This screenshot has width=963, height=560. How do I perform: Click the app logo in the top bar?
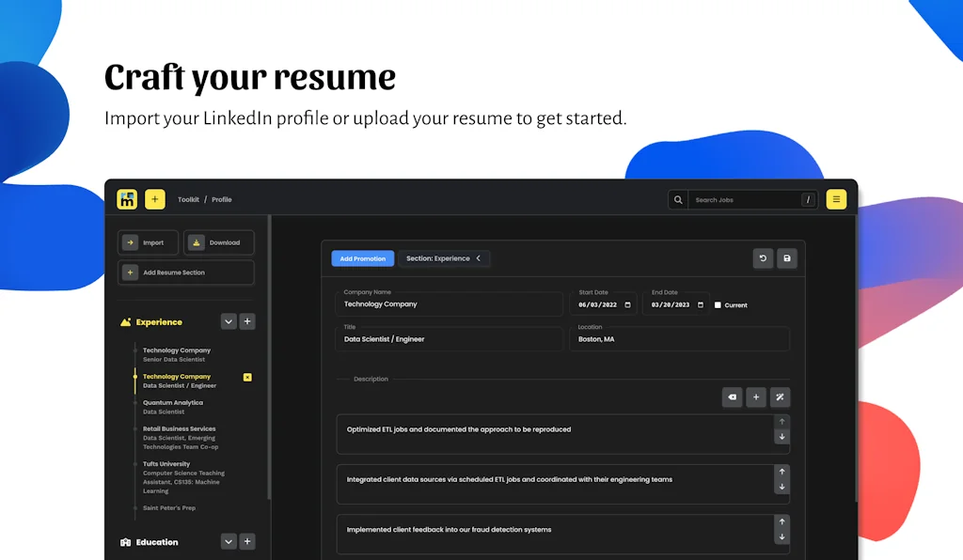(x=127, y=199)
